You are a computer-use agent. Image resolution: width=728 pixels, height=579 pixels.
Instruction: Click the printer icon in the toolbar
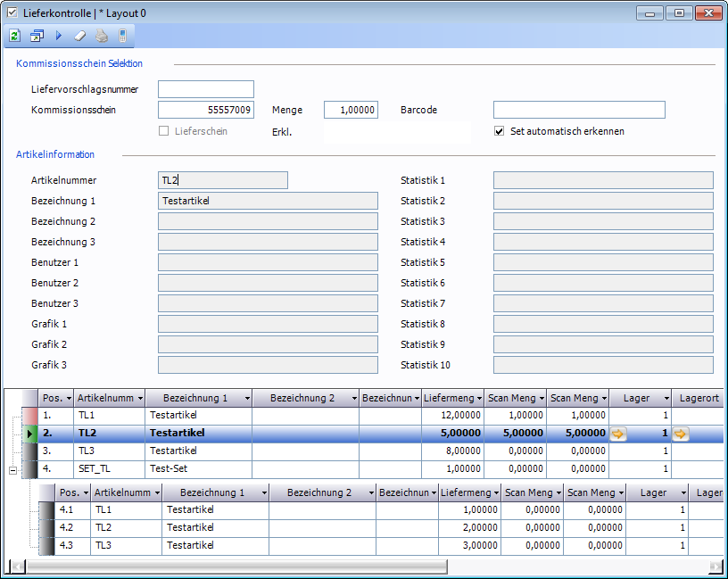tap(101, 37)
